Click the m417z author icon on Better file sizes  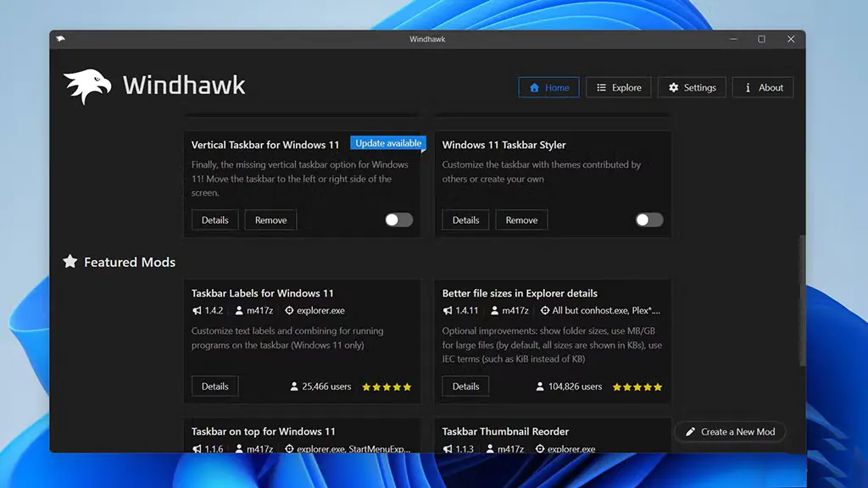pyautogui.click(x=494, y=310)
